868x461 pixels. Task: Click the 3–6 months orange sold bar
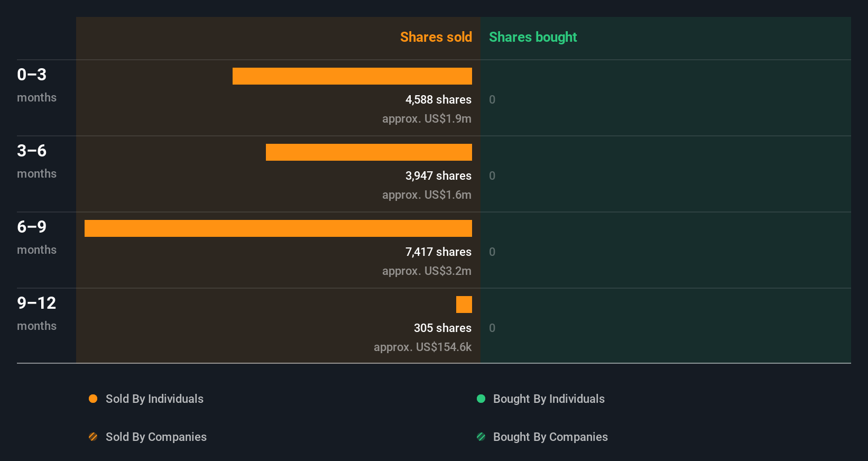[x=369, y=152]
